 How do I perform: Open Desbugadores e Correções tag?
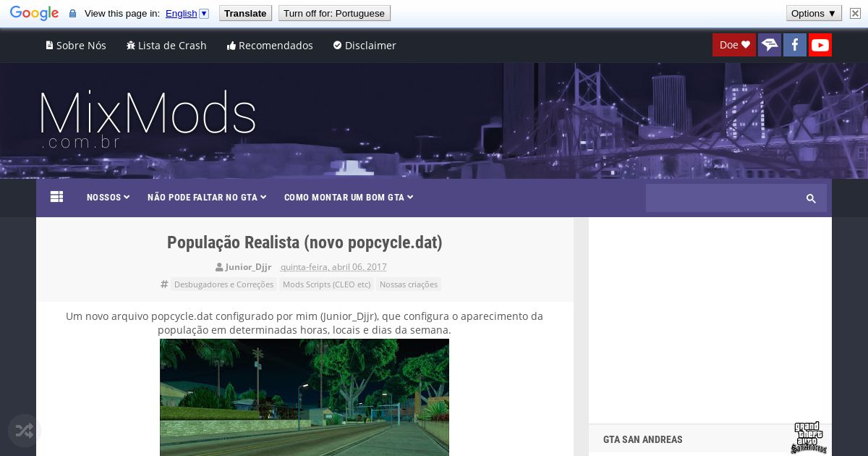click(x=224, y=284)
